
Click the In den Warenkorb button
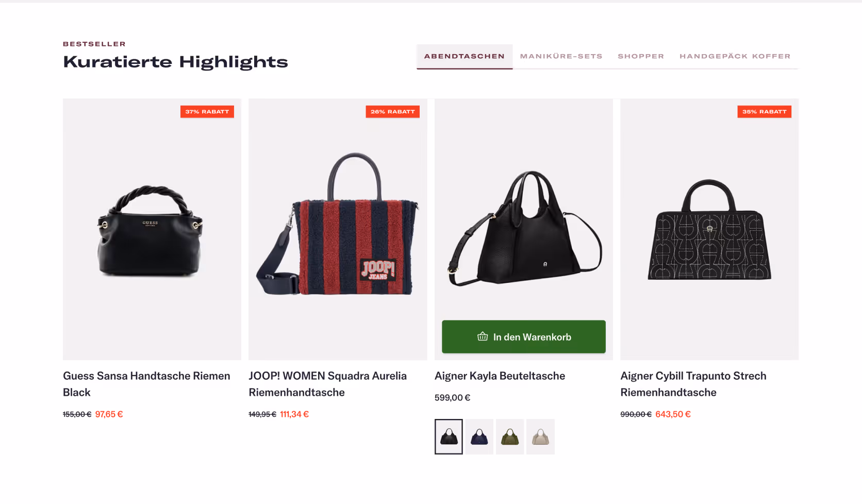(524, 337)
